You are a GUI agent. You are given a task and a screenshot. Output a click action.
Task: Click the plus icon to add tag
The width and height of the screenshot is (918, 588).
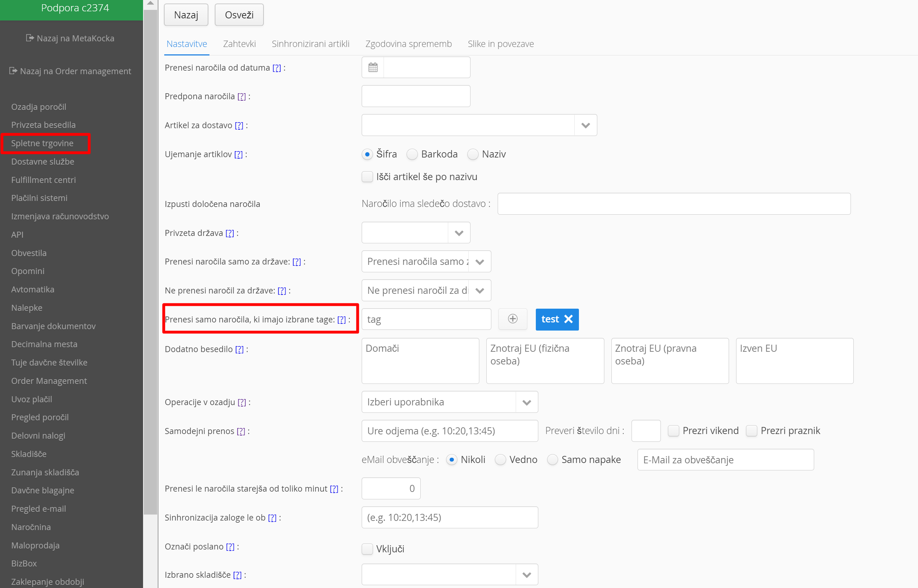point(513,319)
